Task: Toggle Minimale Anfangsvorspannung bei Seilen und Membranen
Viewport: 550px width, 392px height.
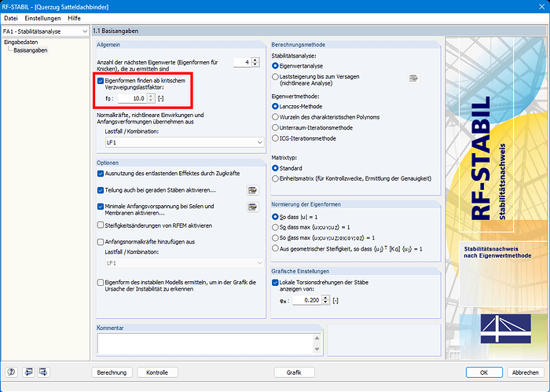Action: [101, 207]
